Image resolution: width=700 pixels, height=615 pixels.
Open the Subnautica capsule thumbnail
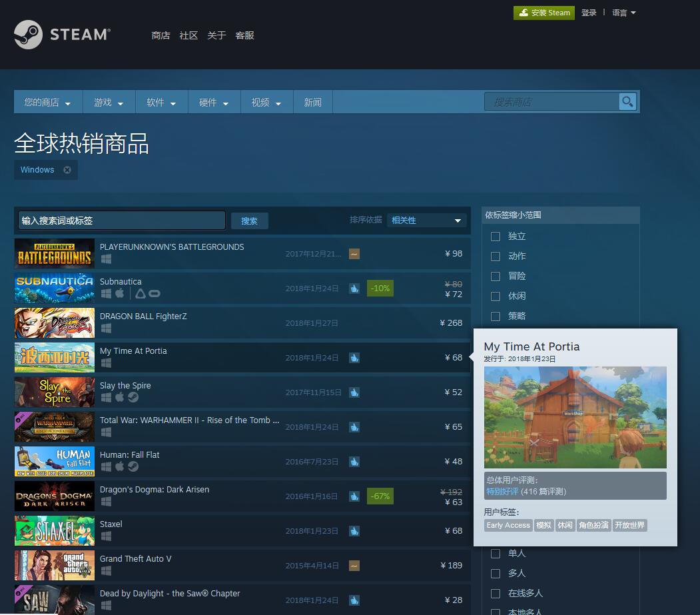[55, 288]
